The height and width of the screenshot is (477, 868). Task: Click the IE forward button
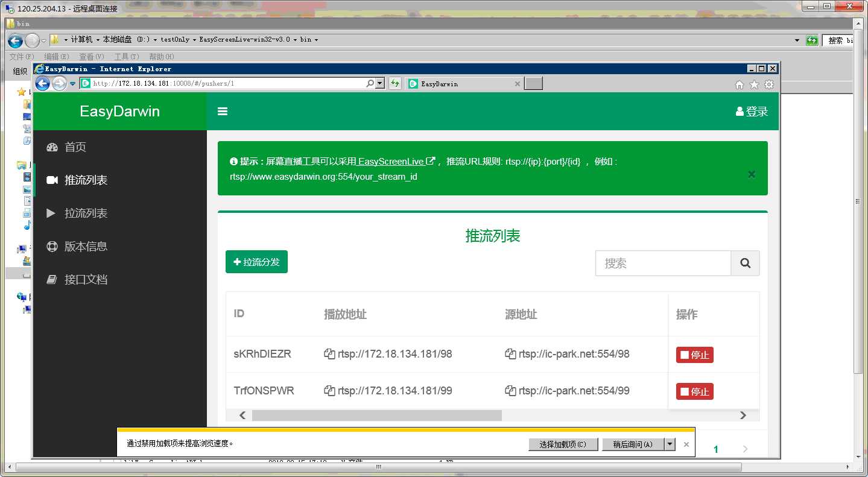tap(59, 84)
